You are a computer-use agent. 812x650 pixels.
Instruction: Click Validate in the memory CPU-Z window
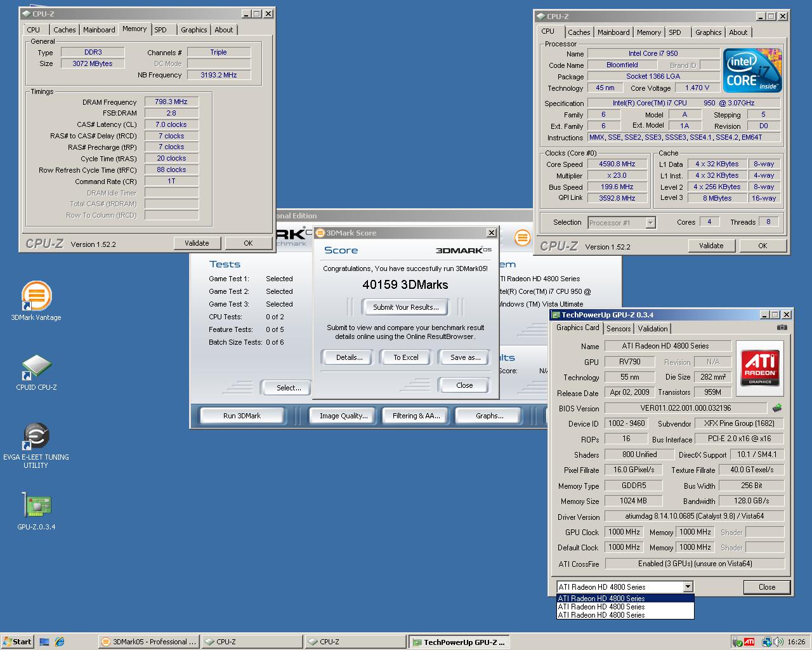(197, 243)
